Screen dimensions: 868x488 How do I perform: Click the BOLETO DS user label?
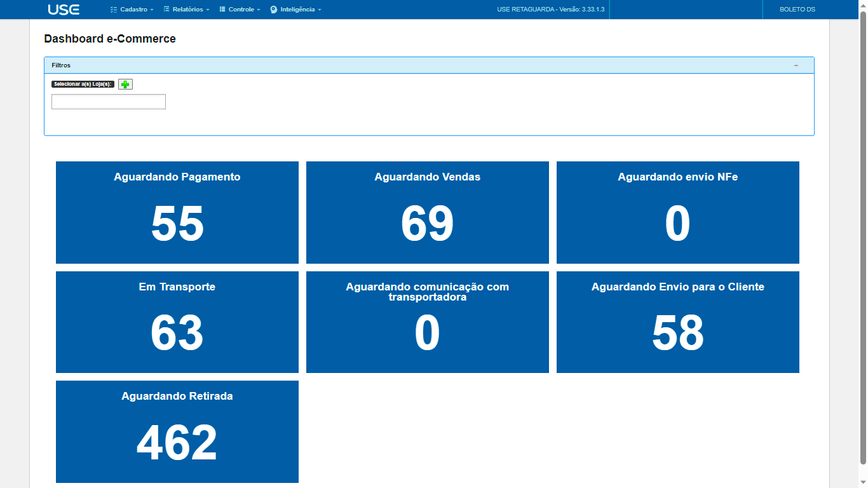tap(797, 10)
